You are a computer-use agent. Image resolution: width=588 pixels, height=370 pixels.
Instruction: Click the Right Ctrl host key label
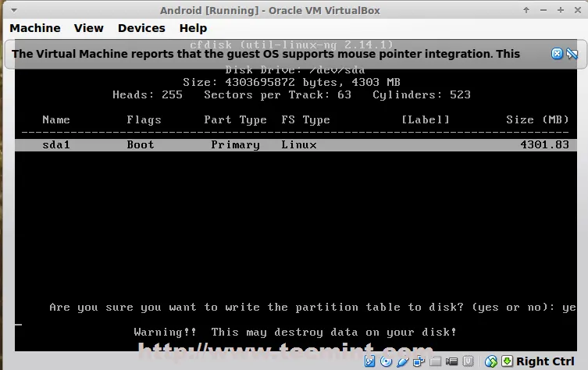[545, 361]
